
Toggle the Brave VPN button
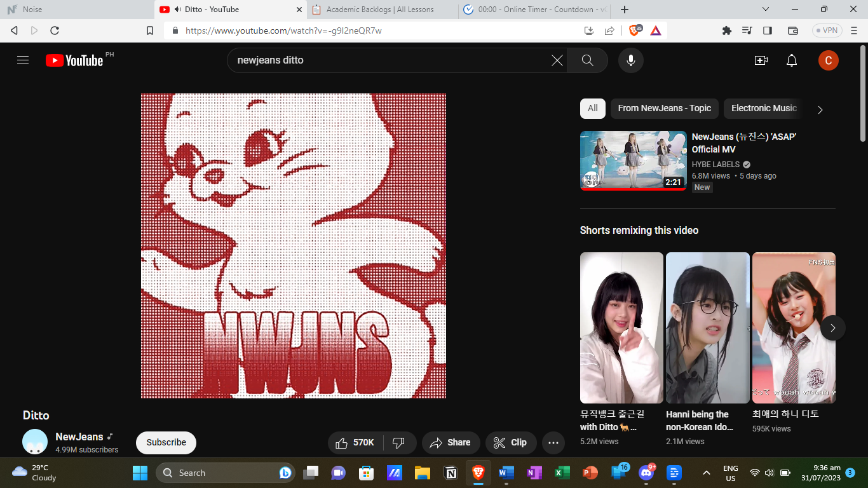827,30
